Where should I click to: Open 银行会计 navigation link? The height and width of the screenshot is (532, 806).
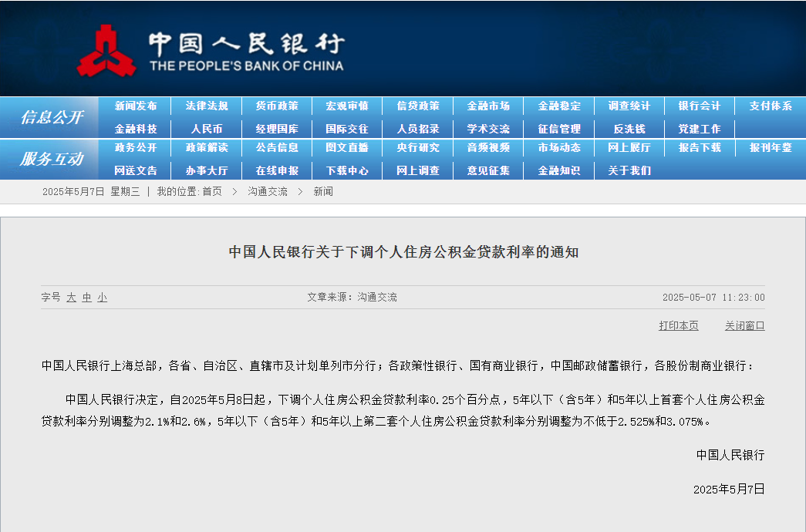point(700,106)
